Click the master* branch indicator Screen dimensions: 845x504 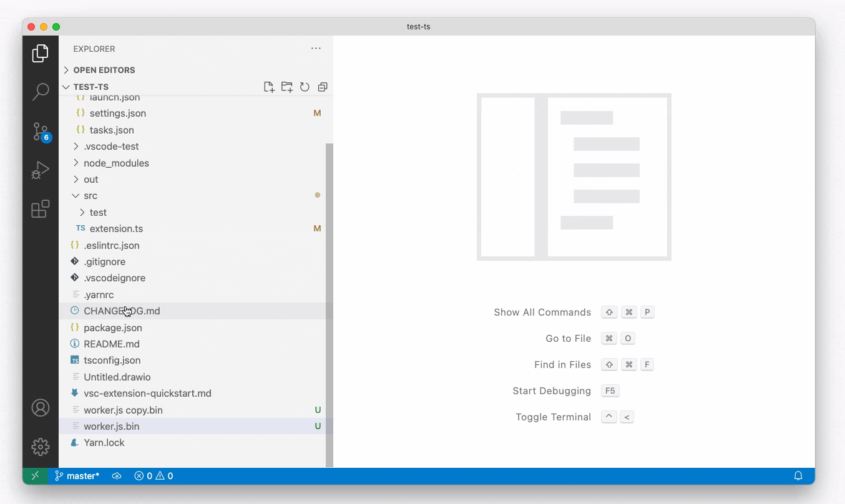(x=77, y=476)
